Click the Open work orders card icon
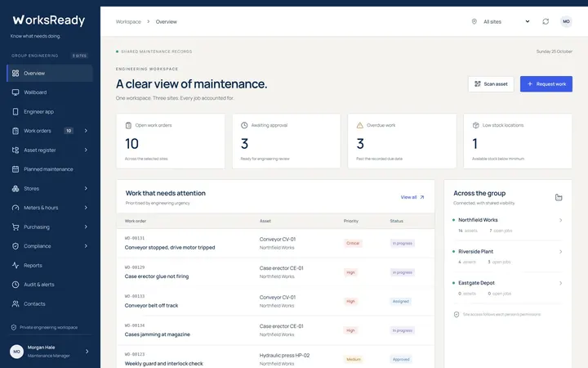The height and width of the screenshot is (368, 588). pyautogui.click(x=128, y=125)
